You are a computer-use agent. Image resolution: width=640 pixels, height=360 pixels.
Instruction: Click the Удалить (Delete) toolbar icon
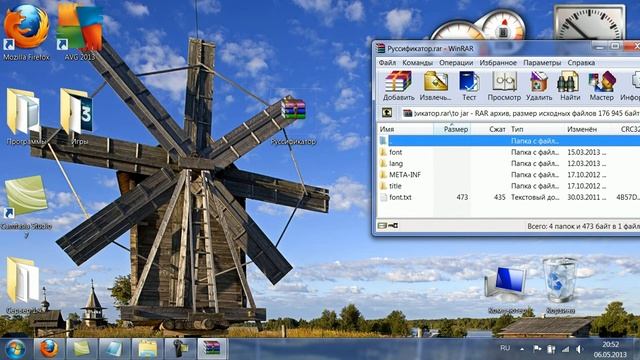point(539,86)
